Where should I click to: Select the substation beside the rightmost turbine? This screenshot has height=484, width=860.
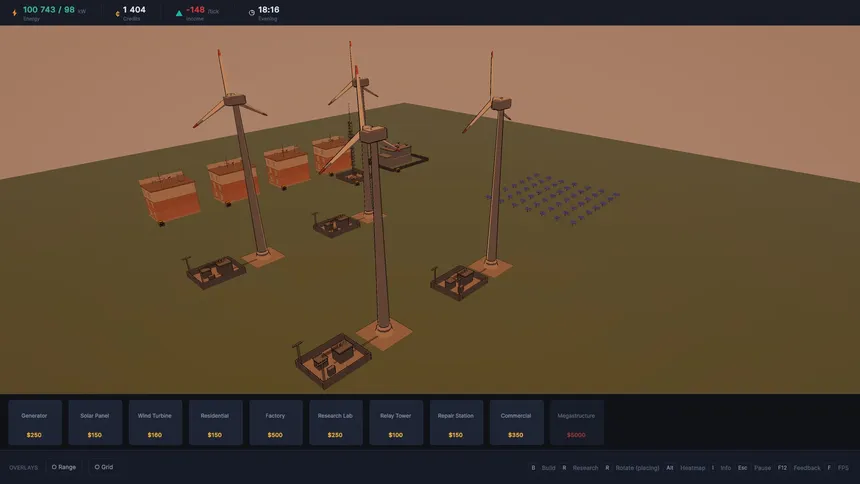459,283
